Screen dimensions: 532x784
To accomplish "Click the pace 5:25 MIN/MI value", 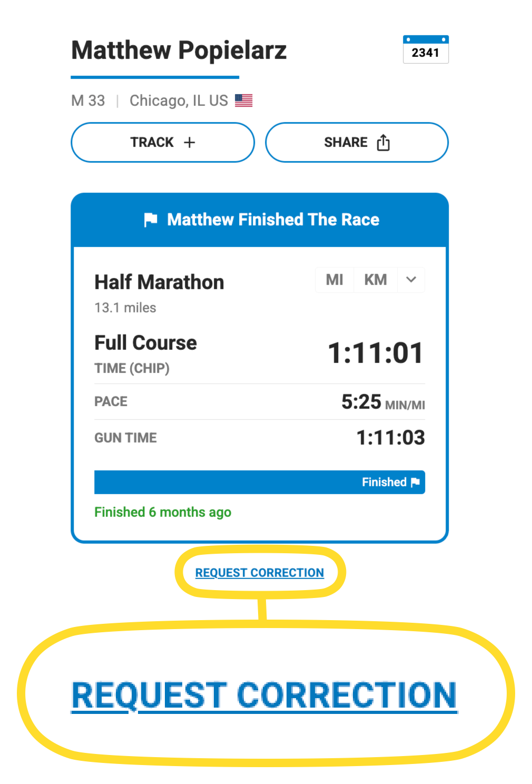I will tap(383, 403).
